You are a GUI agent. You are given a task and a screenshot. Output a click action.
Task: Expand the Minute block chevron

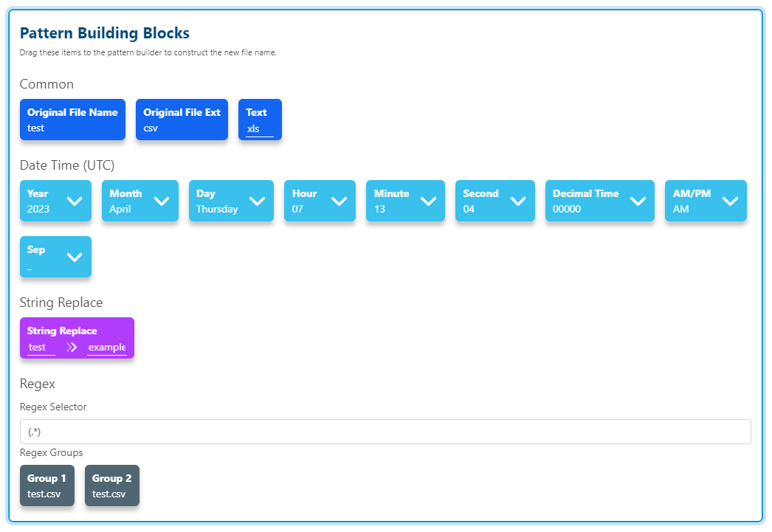click(428, 201)
